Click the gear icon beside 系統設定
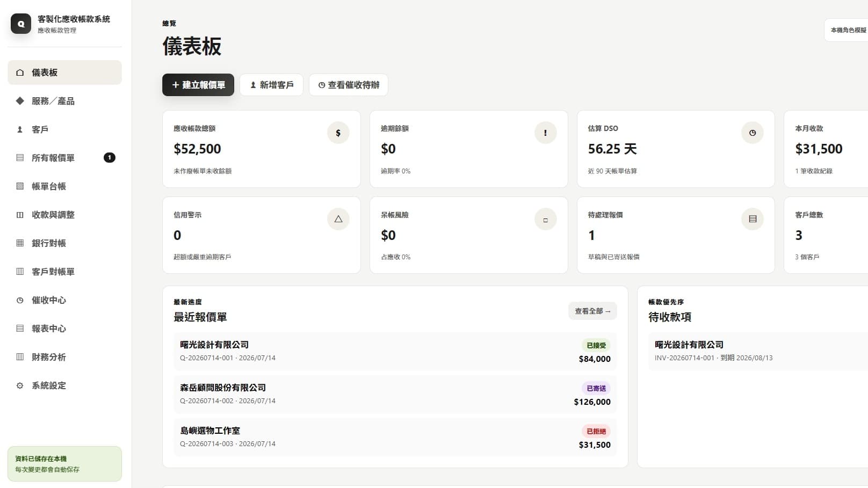 point(20,385)
